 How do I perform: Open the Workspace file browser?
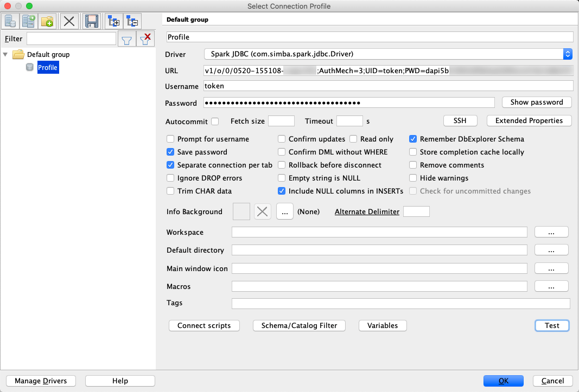[551, 232]
